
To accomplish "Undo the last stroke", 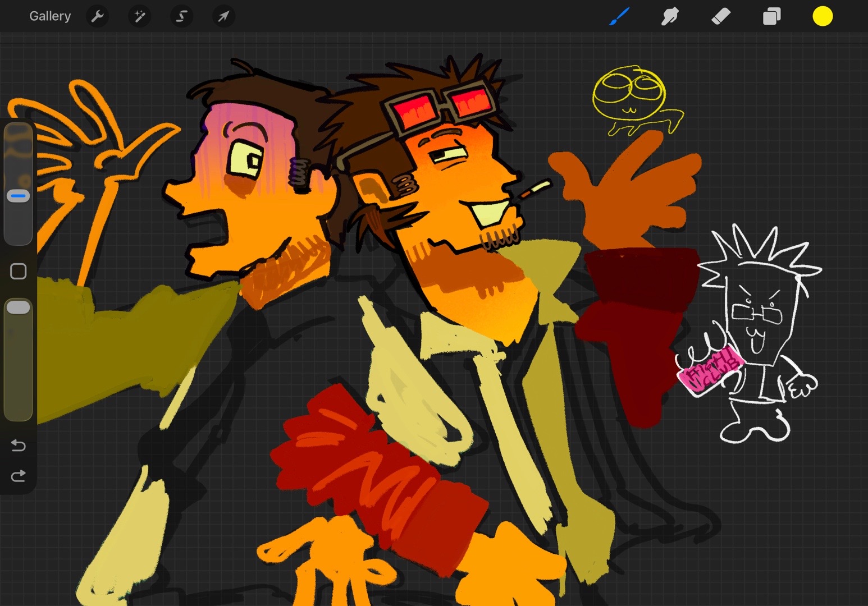I will pyautogui.click(x=19, y=446).
